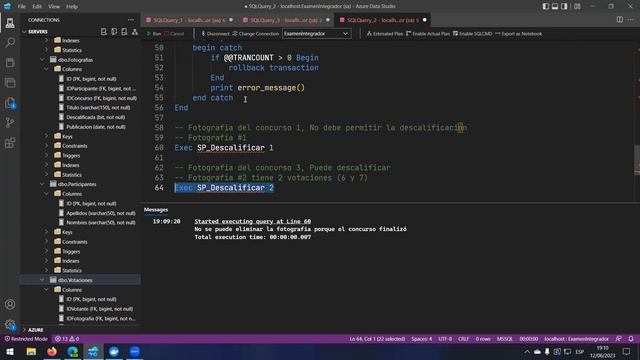Select the IDVotante column under dbo.Votaciones
This screenshot has height=360, width=640.
tap(99, 309)
